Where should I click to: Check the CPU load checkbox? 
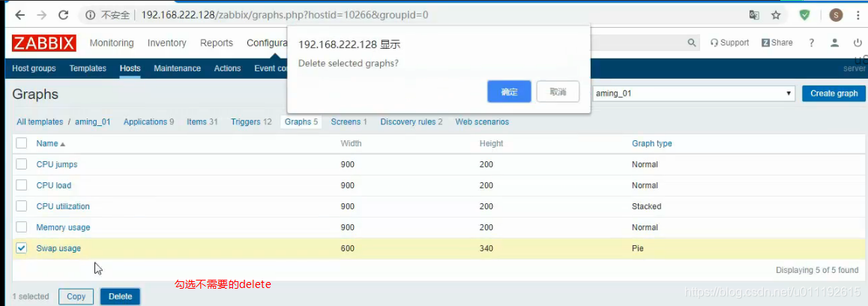click(21, 185)
